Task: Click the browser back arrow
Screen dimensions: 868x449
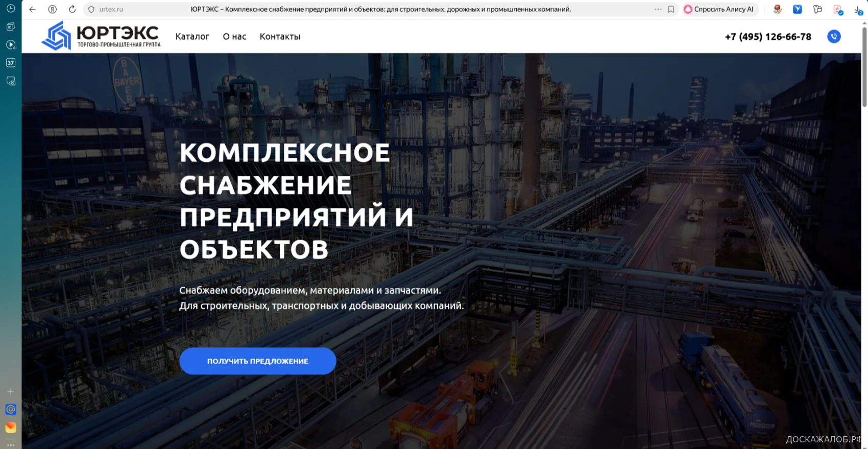Action: (33, 9)
